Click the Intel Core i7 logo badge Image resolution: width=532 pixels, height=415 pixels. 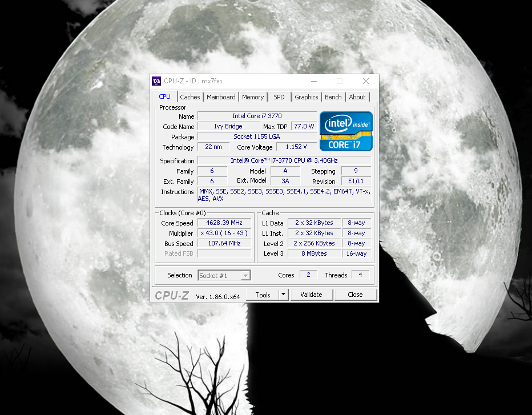pyautogui.click(x=346, y=131)
